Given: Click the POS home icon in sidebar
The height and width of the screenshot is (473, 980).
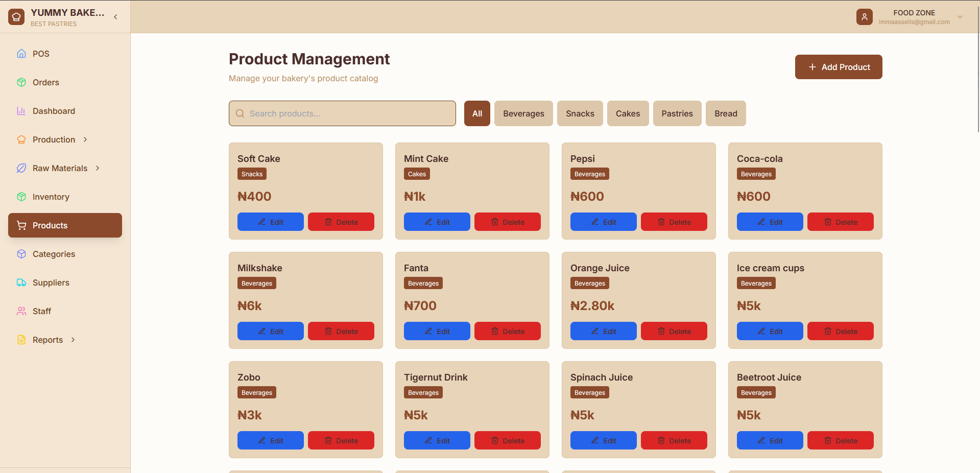Looking at the screenshot, I should coord(21,54).
